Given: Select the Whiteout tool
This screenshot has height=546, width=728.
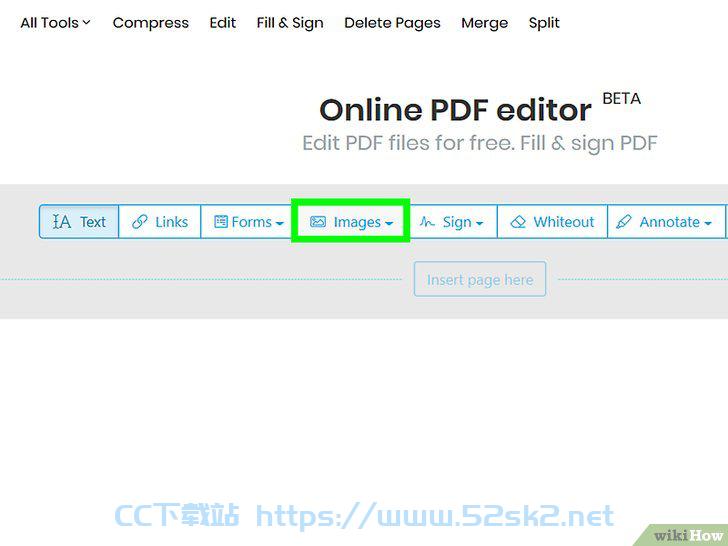Looking at the screenshot, I should click(x=552, y=222).
